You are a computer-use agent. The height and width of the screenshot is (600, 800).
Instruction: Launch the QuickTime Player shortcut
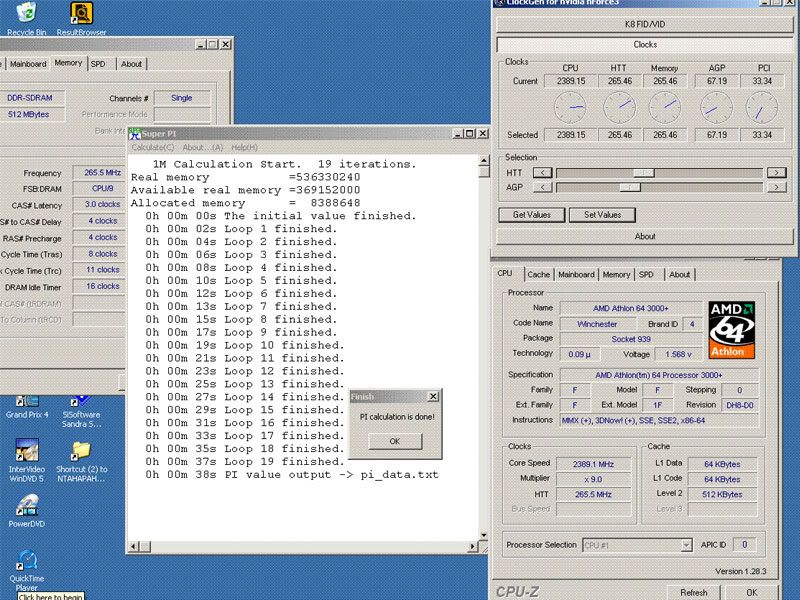tap(26, 560)
